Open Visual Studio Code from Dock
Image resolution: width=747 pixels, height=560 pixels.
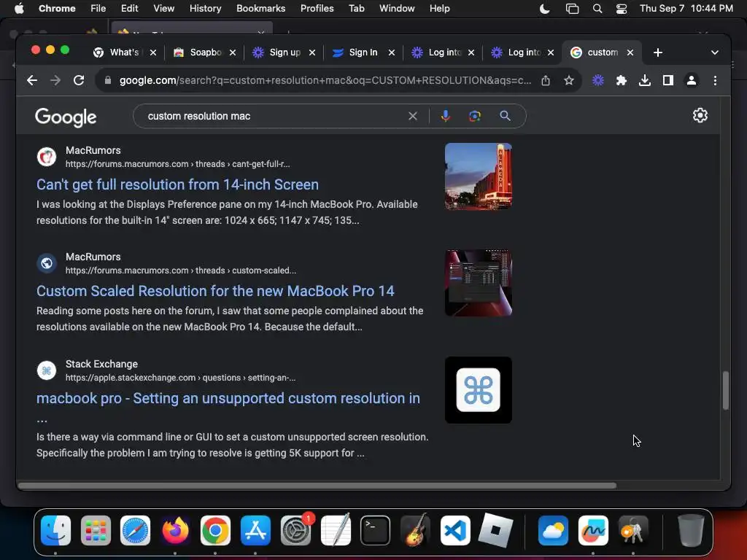(x=455, y=530)
